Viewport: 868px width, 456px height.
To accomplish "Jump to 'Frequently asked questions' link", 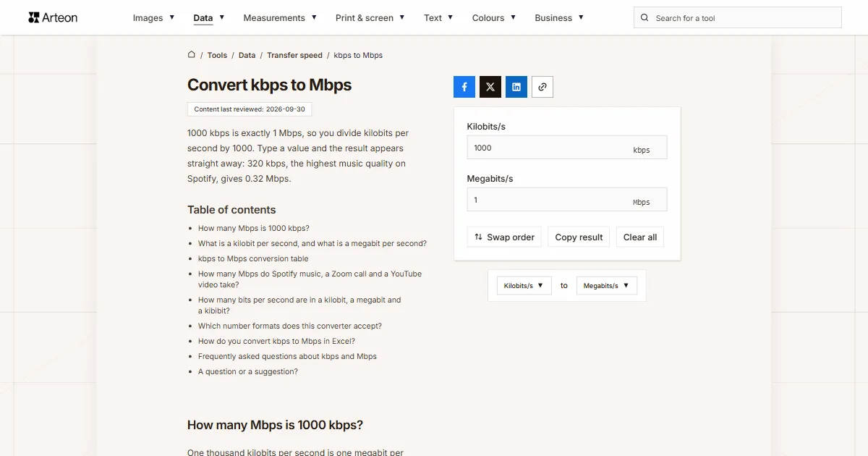I will [287, 356].
